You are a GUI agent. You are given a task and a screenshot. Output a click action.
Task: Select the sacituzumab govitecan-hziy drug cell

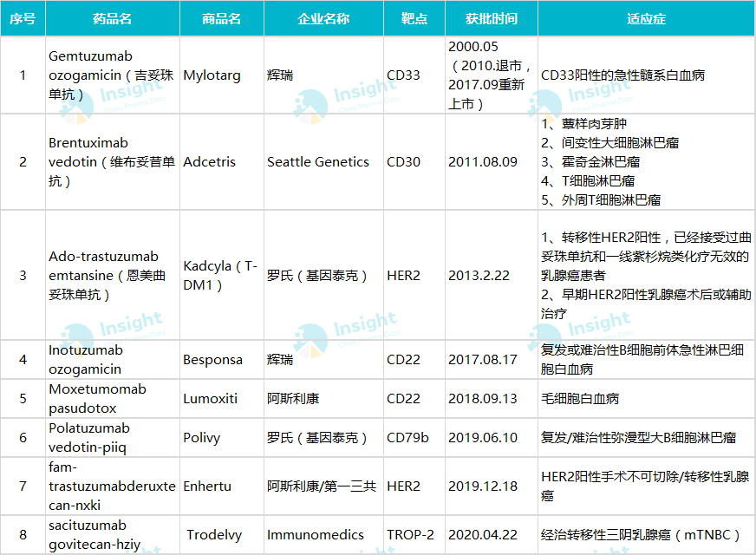pyautogui.click(x=113, y=535)
